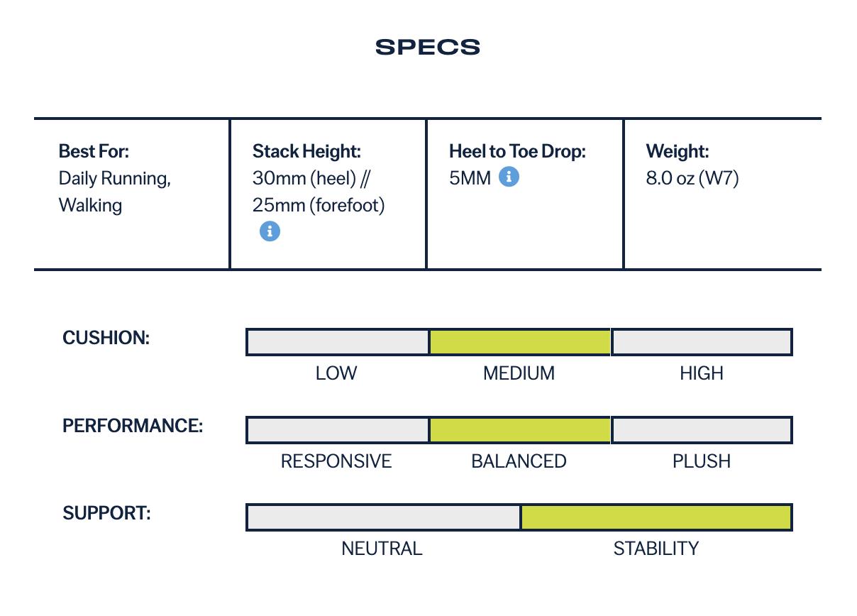Choose the highlighted STABILITY support segment
The height and width of the screenshot is (616, 857).
pyautogui.click(x=656, y=517)
